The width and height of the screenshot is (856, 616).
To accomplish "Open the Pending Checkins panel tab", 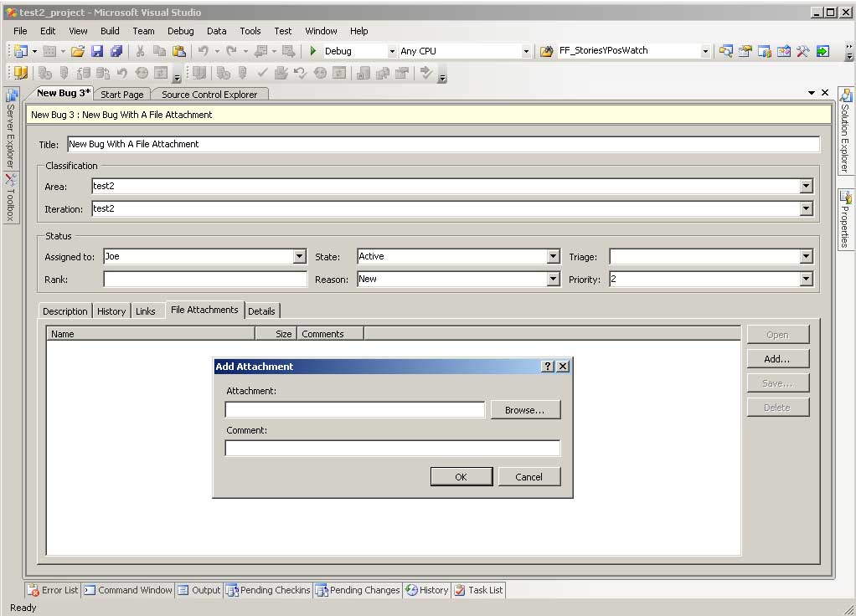I will tap(268, 590).
